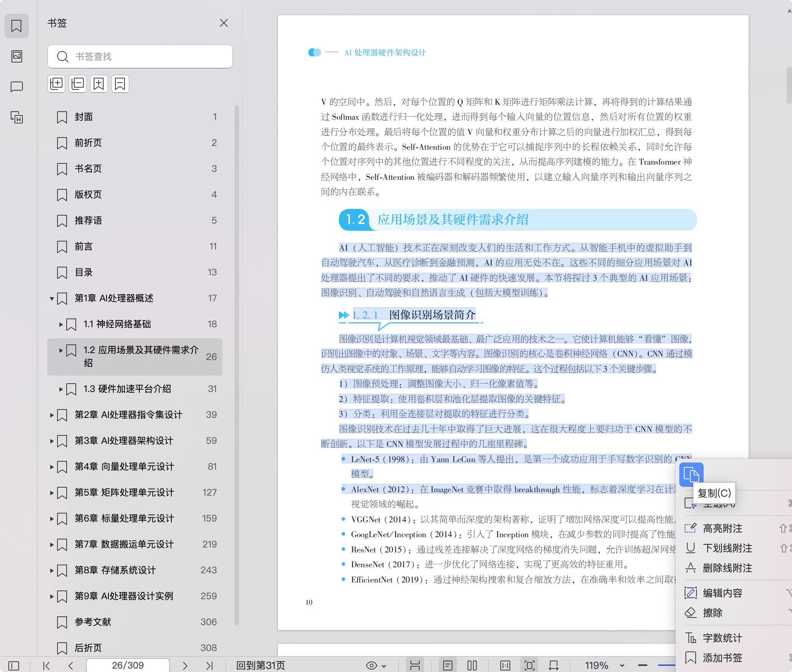Click 回到第31页 button
Screen dimensions: 792x672
tap(260, 666)
